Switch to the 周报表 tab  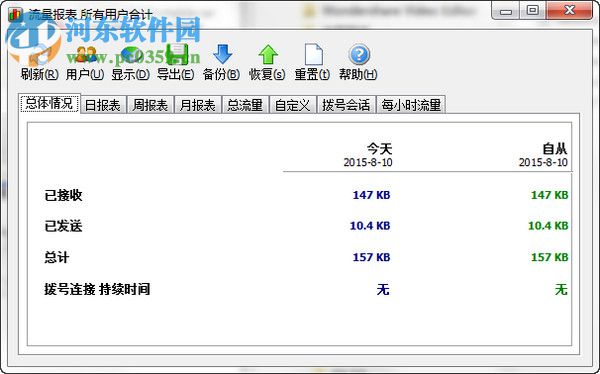pyautogui.click(x=150, y=105)
